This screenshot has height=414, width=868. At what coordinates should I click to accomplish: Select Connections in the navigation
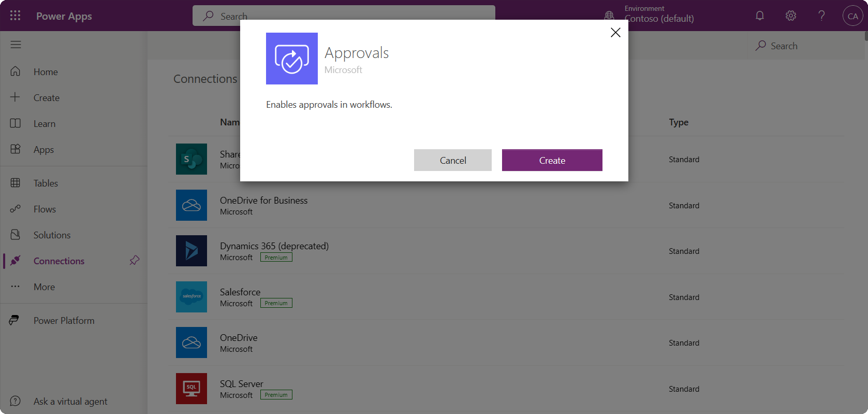pos(59,261)
